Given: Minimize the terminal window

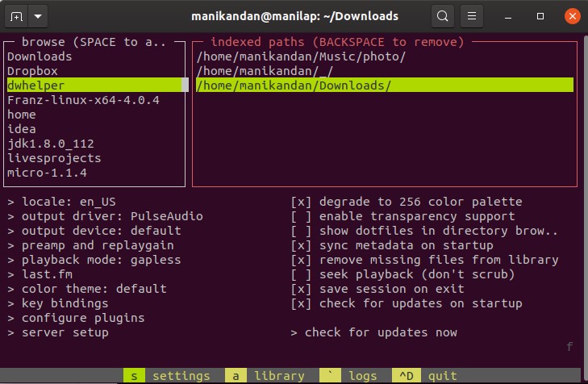Looking at the screenshot, I should tap(508, 16).
